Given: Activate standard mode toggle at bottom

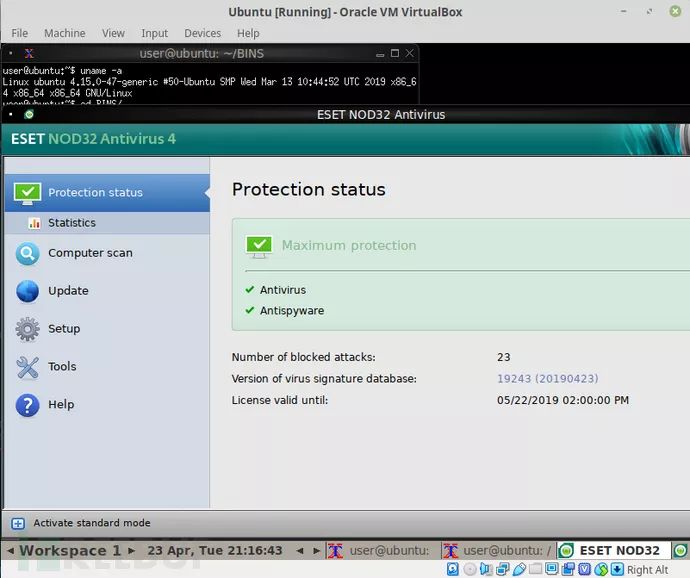Looking at the screenshot, I should pos(18,523).
